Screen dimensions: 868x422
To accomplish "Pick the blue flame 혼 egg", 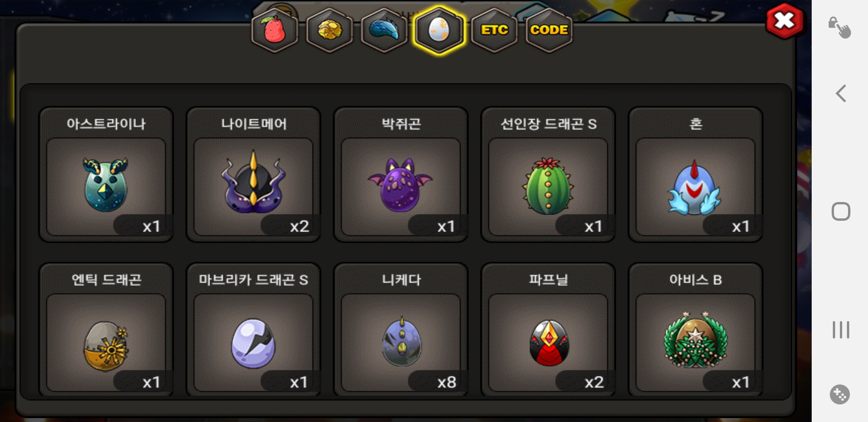I will click(696, 175).
